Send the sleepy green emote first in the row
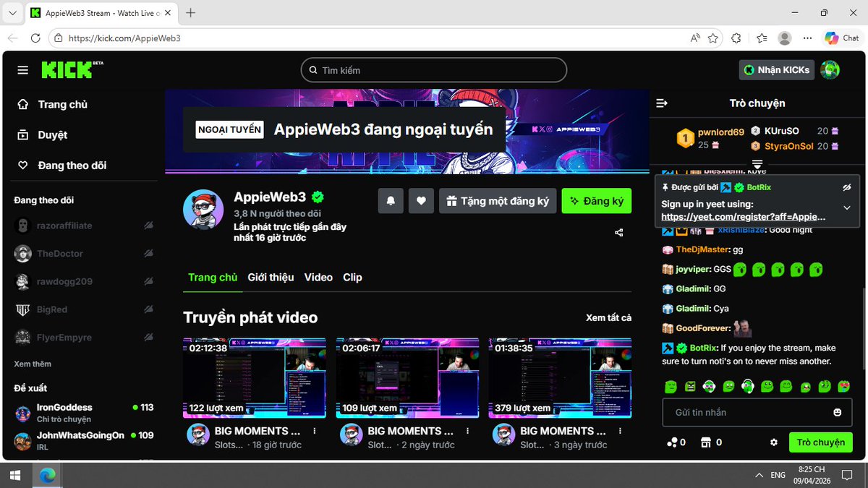868x488 pixels. pyautogui.click(x=671, y=387)
